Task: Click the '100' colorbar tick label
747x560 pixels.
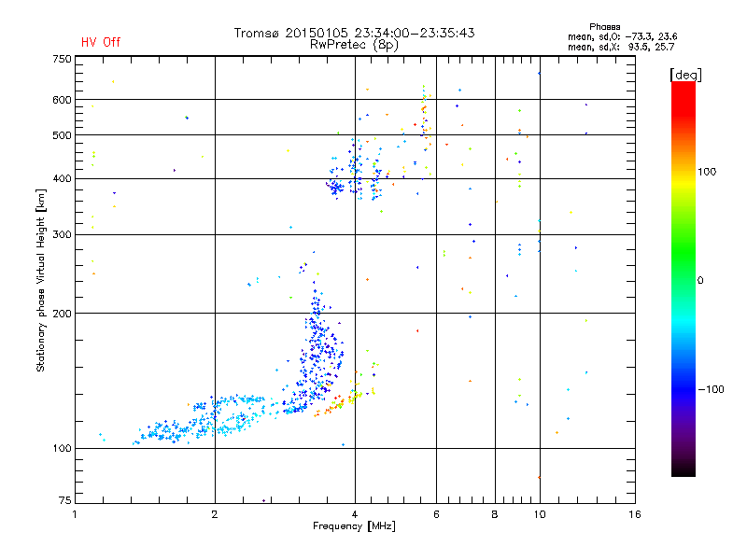Action: pos(707,172)
